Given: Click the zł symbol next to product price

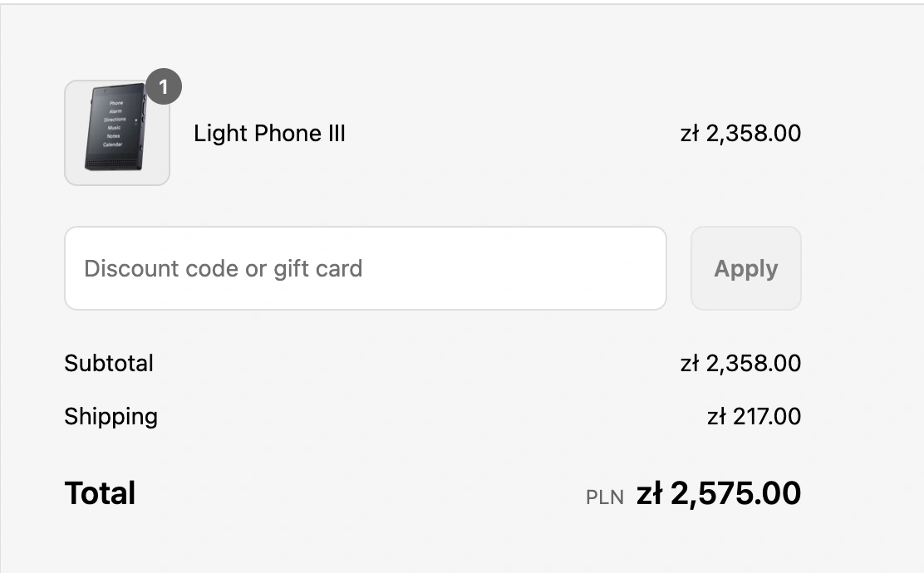Looking at the screenshot, I should pyautogui.click(x=690, y=133).
